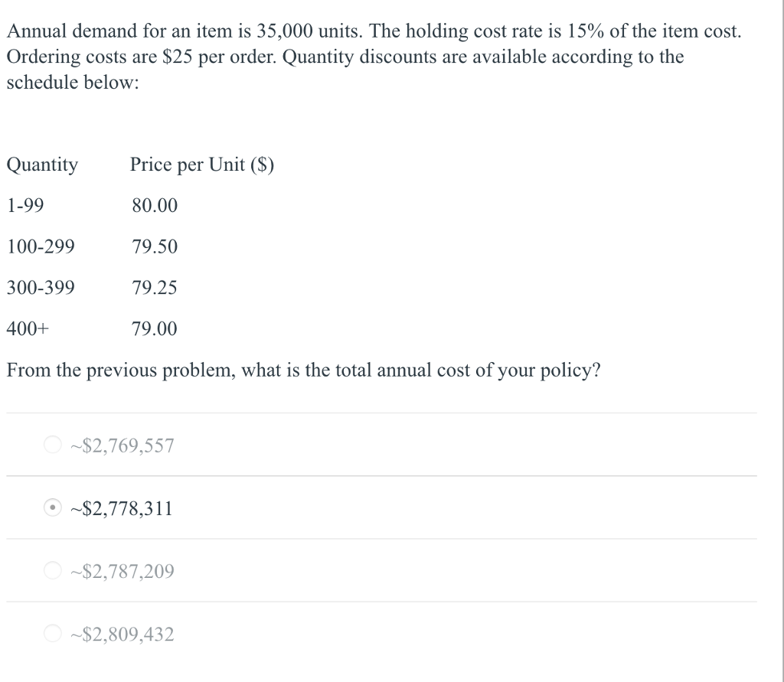Select the ~$2,809,432 radio button
The height and width of the screenshot is (682, 784).
pos(52,633)
